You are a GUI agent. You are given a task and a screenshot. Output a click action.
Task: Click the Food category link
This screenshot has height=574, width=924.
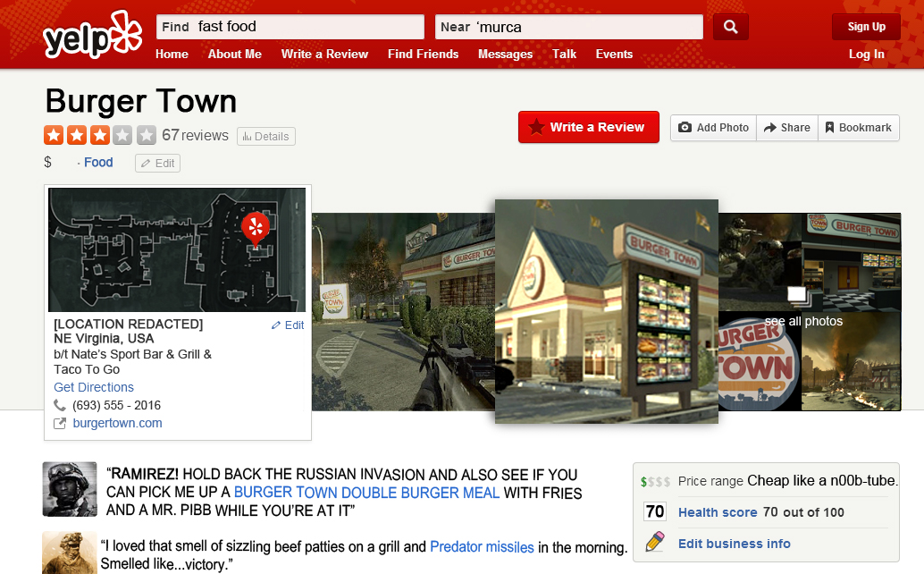[x=98, y=163]
